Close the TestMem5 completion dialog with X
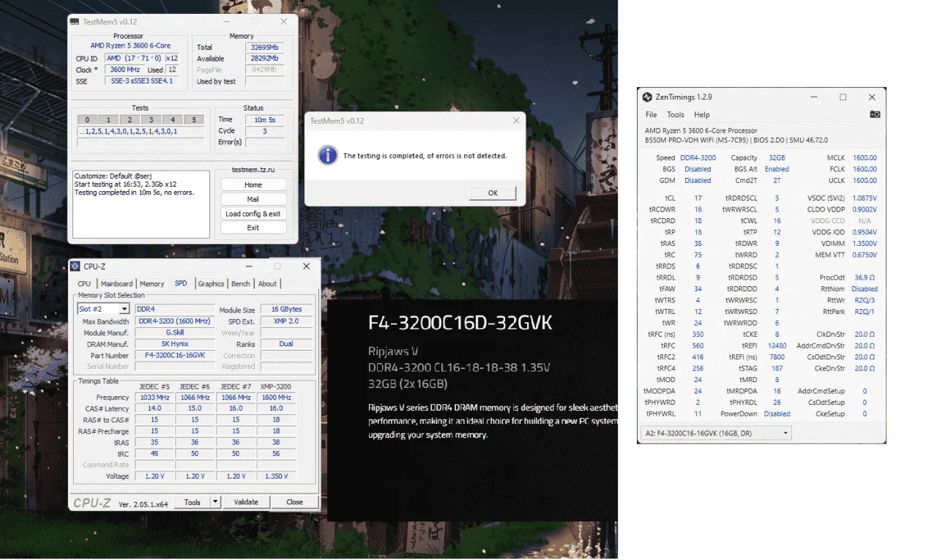Image resolution: width=937 pixels, height=560 pixels. point(516,121)
